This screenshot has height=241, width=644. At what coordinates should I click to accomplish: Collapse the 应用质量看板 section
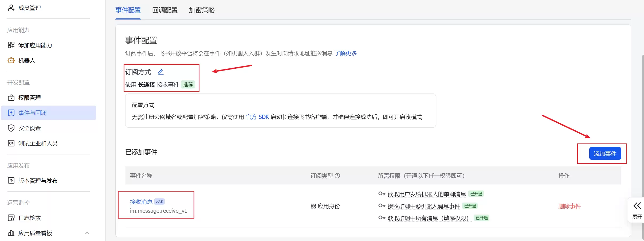87,233
